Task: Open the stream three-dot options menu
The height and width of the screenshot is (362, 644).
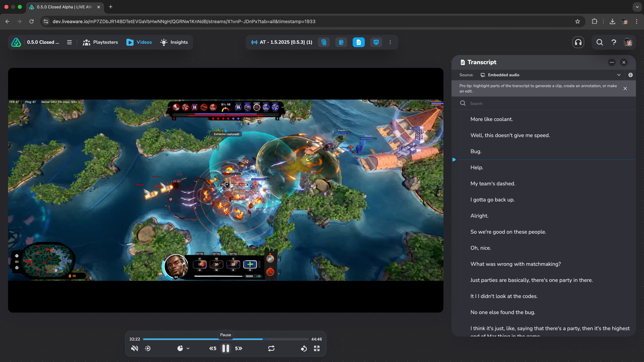Action: click(x=390, y=42)
